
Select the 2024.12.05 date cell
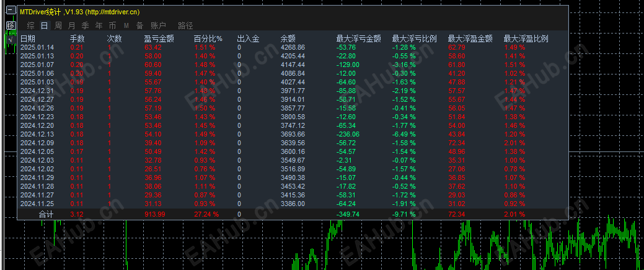[x=37, y=151]
